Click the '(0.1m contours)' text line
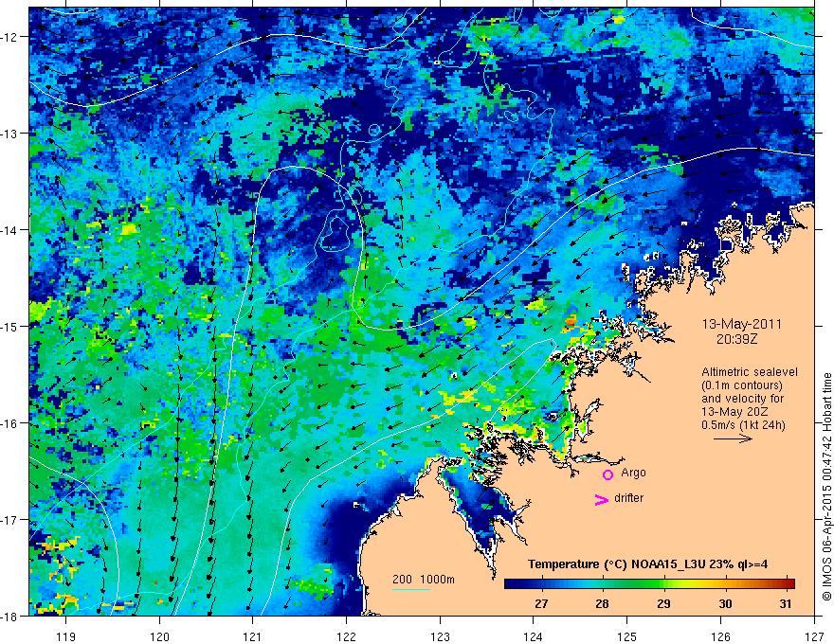 pyautogui.click(x=742, y=385)
